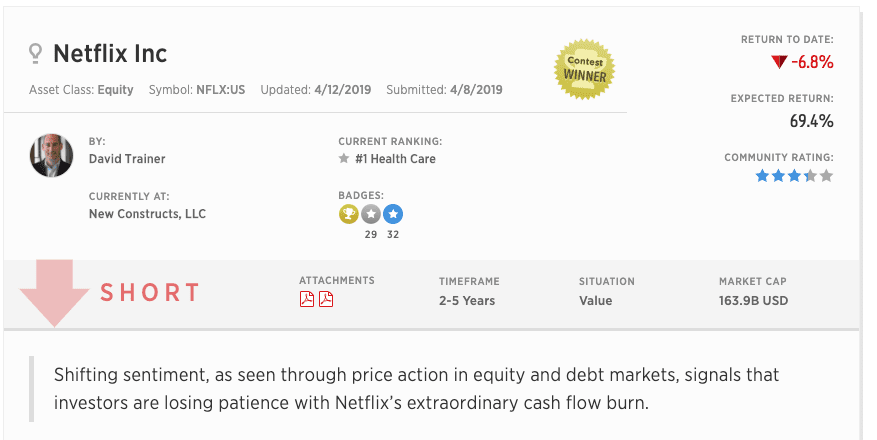Click the silver star badge icon
This screenshot has width=877, height=440.
click(x=370, y=214)
